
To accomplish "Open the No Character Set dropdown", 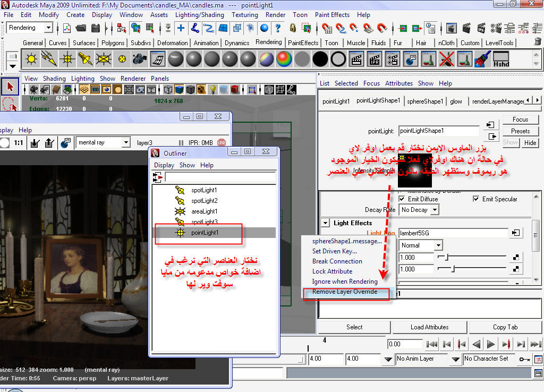I will (489, 359).
